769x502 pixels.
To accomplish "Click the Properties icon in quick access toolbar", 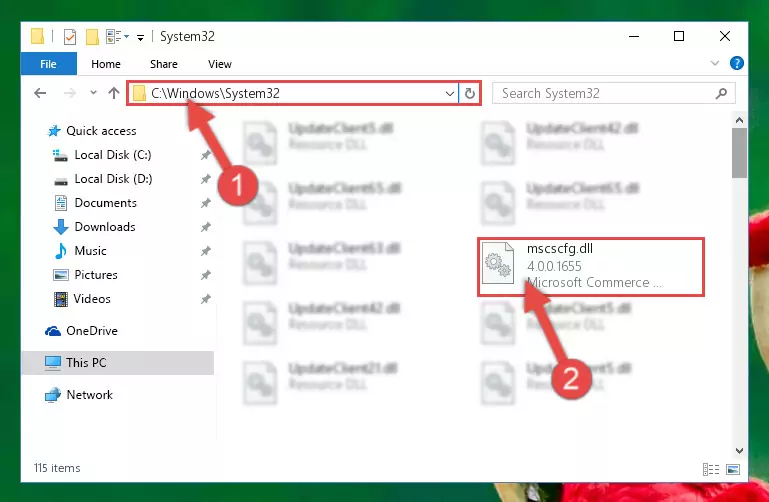I will point(70,37).
